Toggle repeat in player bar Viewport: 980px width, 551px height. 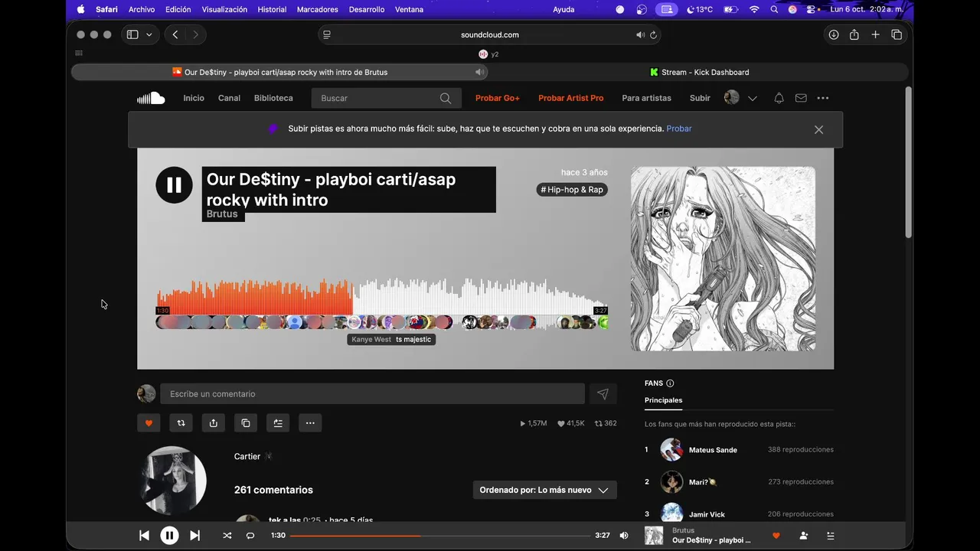tap(250, 536)
